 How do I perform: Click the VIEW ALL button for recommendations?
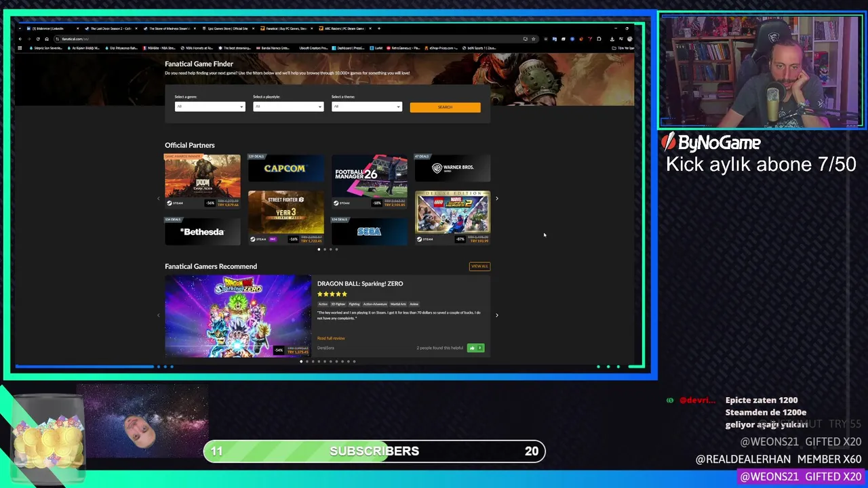pyautogui.click(x=479, y=266)
